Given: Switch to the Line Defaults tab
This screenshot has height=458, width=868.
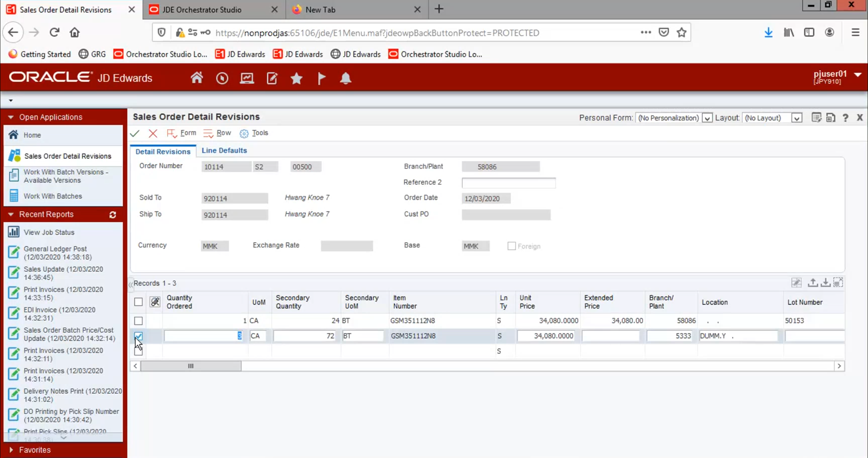Looking at the screenshot, I should pyautogui.click(x=224, y=150).
